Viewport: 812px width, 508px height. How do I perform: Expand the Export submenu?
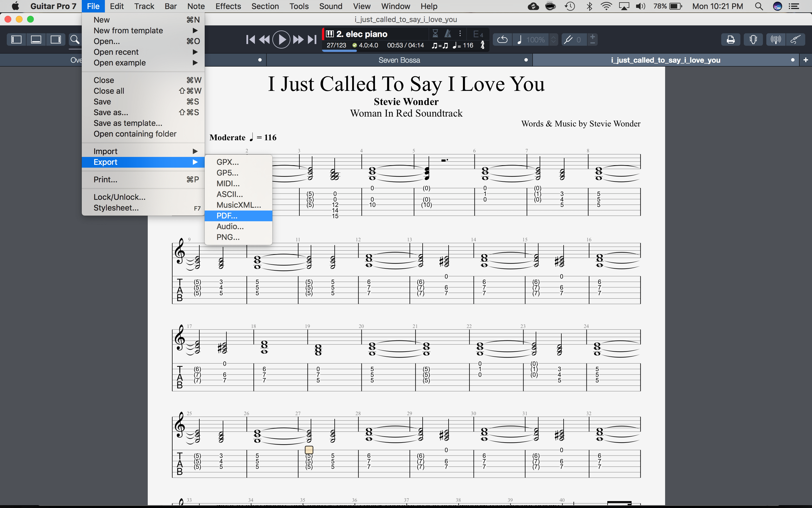coord(143,162)
